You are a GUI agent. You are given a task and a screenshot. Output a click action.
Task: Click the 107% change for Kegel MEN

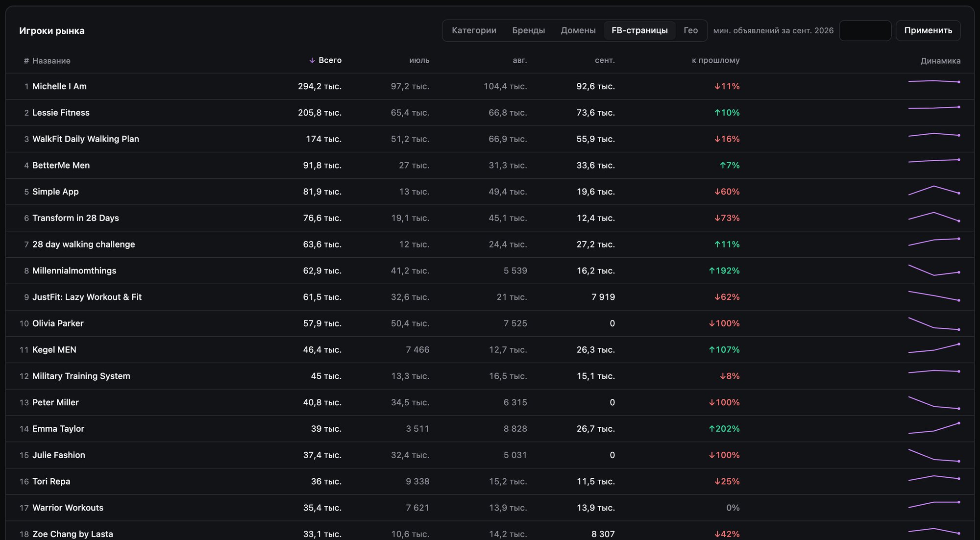(x=724, y=350)
